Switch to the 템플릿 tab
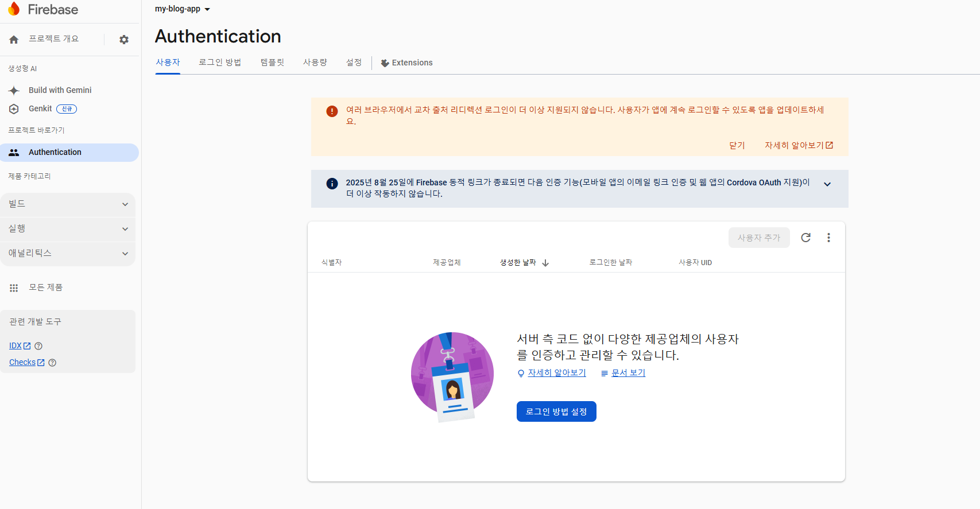Viewport: 980px width, 509px height. click(x=272, y=63)
